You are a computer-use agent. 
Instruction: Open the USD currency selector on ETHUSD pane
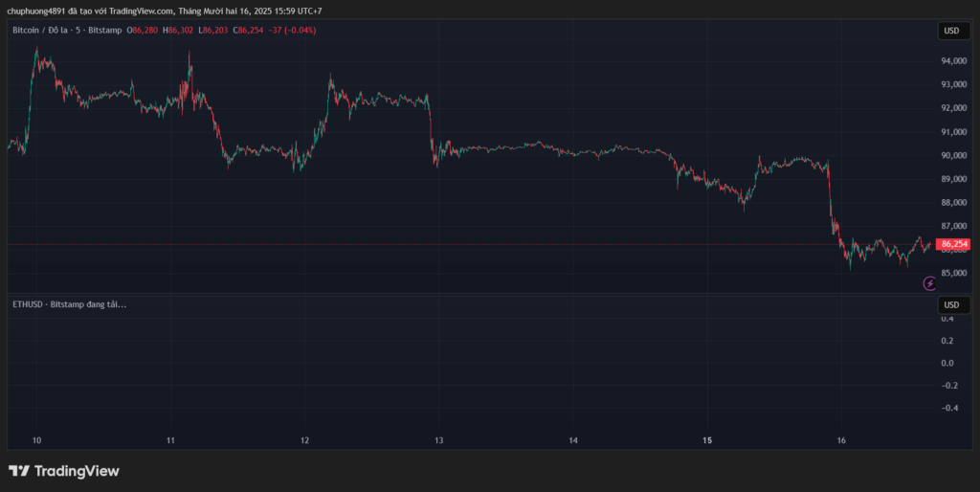click(951, 305)
